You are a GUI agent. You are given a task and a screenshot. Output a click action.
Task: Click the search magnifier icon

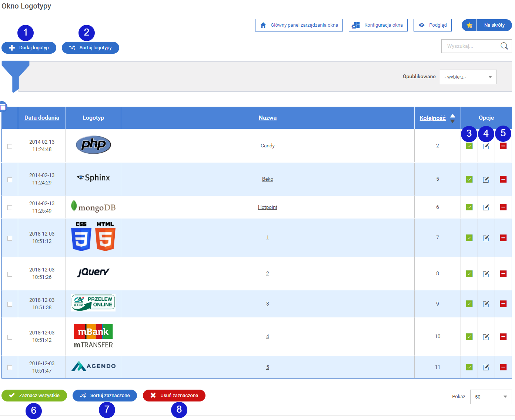(x=504, y=46)
